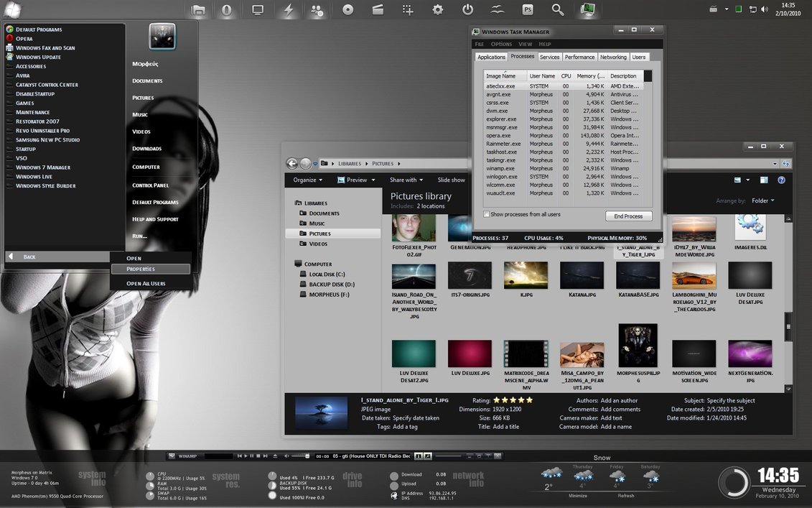Expand the Share with dropdown menu

coord(406,180)
